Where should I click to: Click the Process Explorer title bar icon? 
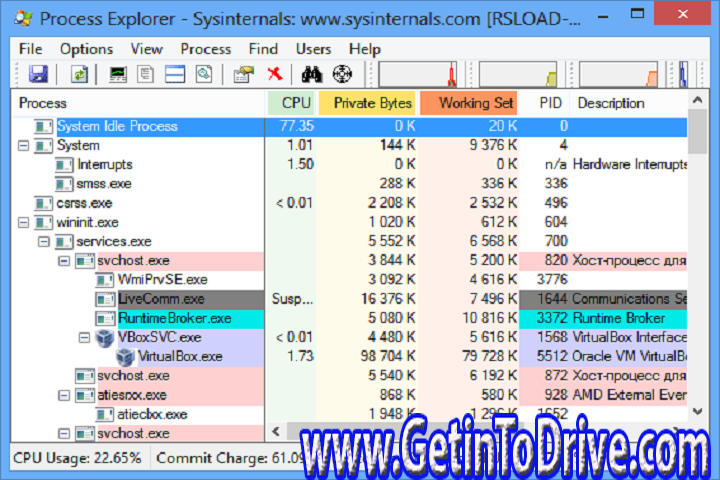point(23,18)
